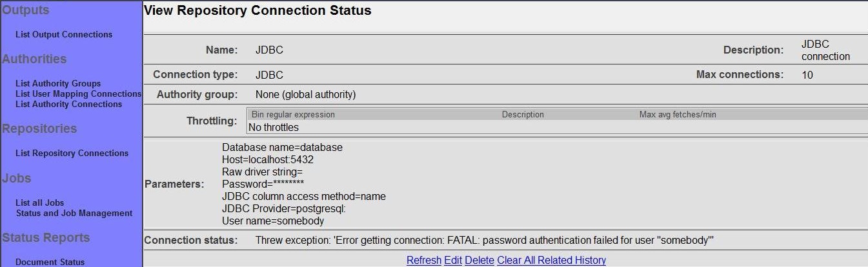
Task: Click the Max avg fetches/min column header
Action: pos(678,115)
